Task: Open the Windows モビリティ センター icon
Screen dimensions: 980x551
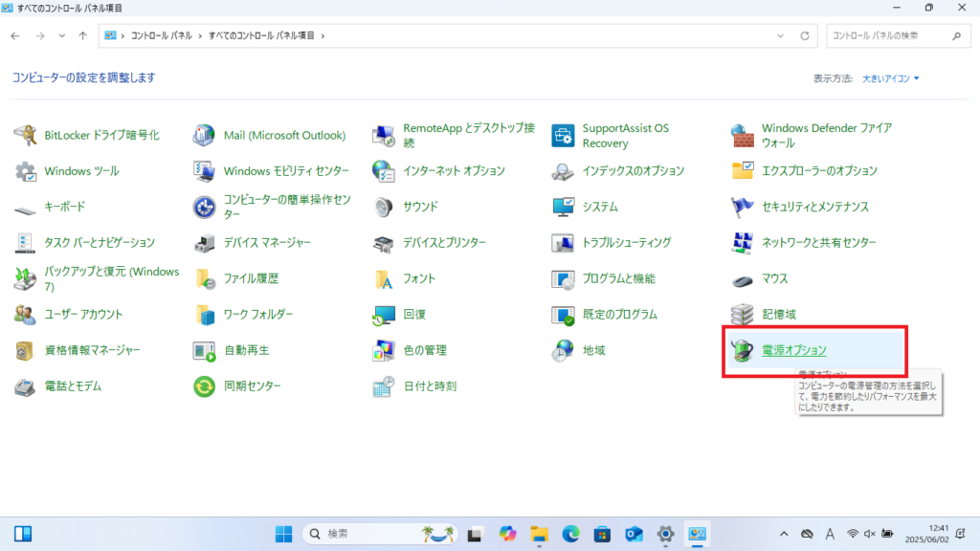Action: pyautogui.click(x=205, y=171)
